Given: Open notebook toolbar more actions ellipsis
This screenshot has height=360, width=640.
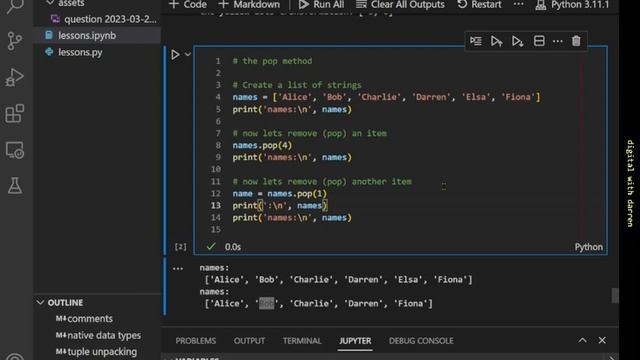Looking at the screenshot, I should 518,4.
